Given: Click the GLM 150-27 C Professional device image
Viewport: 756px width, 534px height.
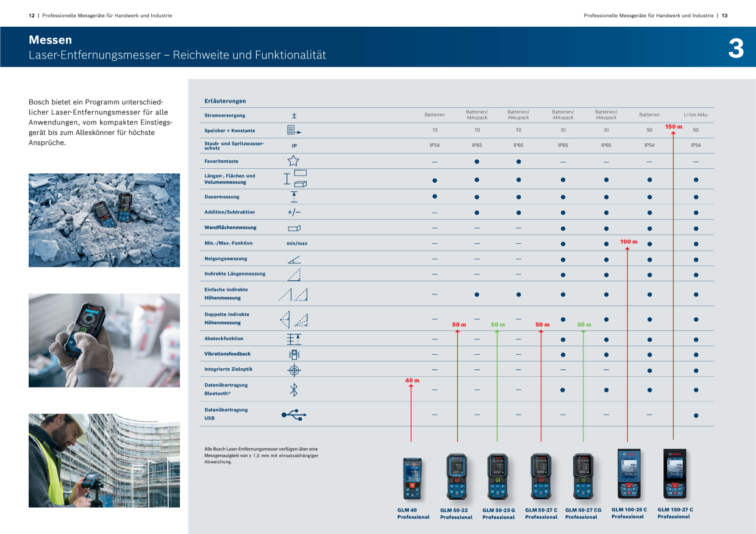Looking at the screenshot, I should 675,474.
